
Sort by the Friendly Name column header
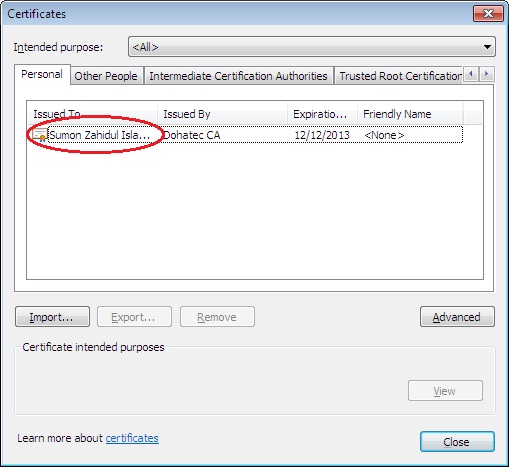tap(410, 114)
